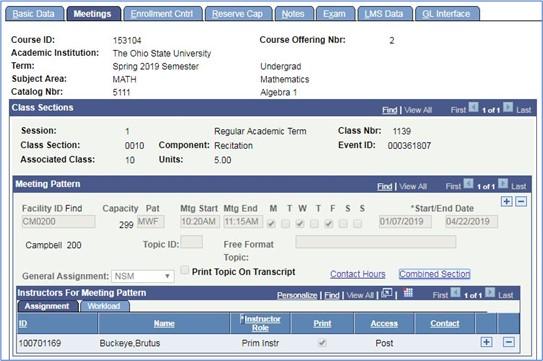Show next class section arrow icon
The height and width of the screenshot is (361, 543).
click(508, 107)
